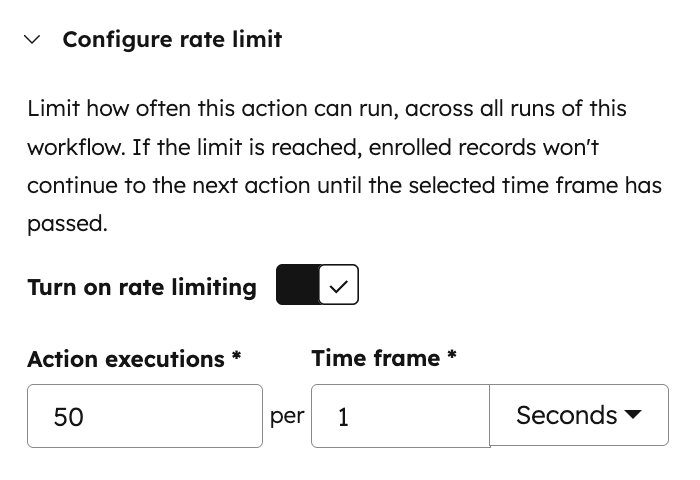This screenshot has height=480, width=700.
Task: Turn off the rate limiting switch
Action: coord(317,285)
